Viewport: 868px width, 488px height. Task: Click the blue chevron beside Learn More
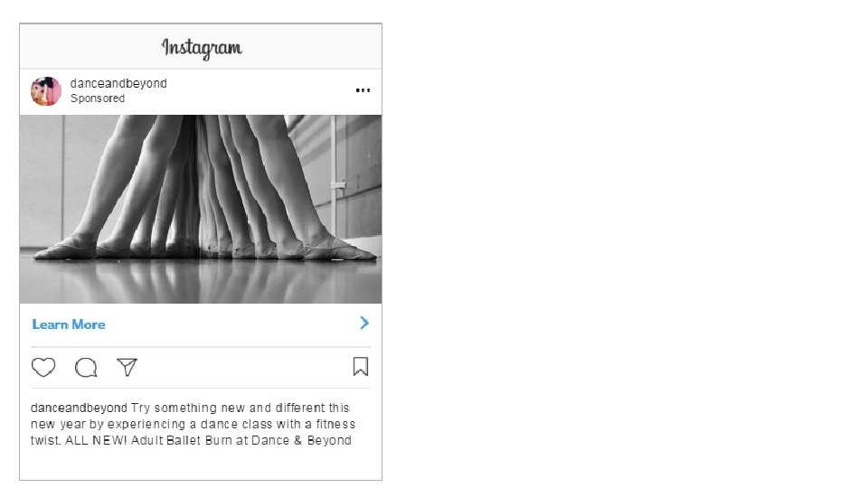[x=364, y=324]
